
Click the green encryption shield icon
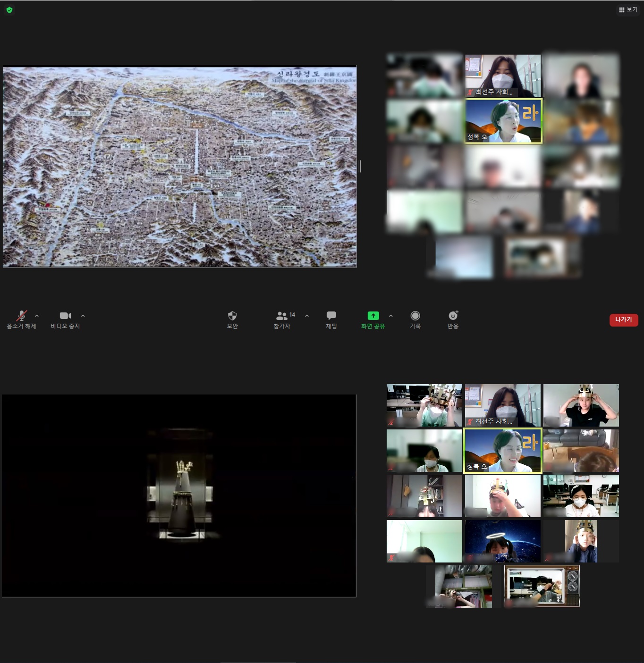9,10
